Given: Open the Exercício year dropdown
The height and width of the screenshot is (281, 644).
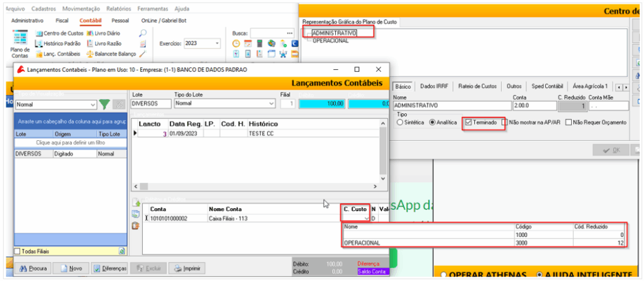Looking at the screenshot, I should (x=217, y=43).
